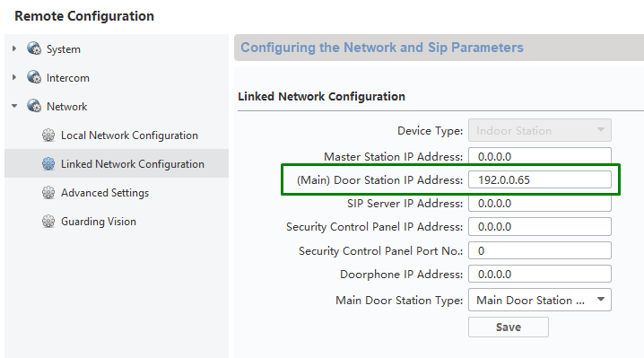Click the Master Station IP Address field
This screenshot has width=644, height=358.
[540, 156]
